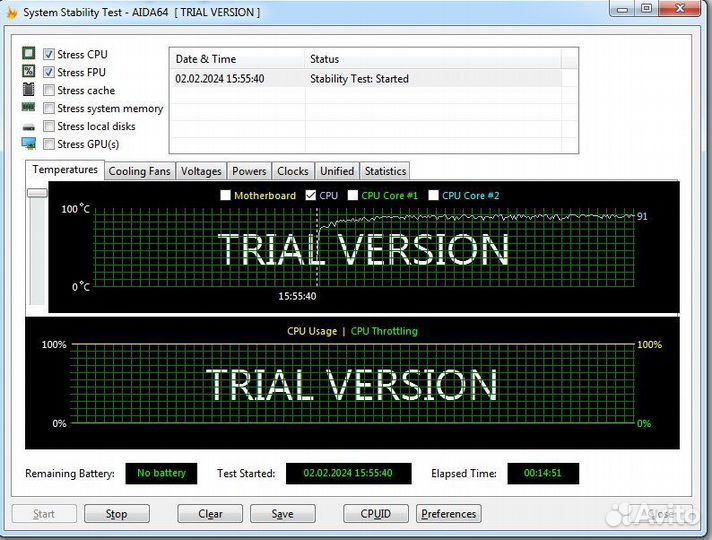Viewport: 712px width, 540px height.
Task: Click the 'No battery' status field
Action: (161, 473)
